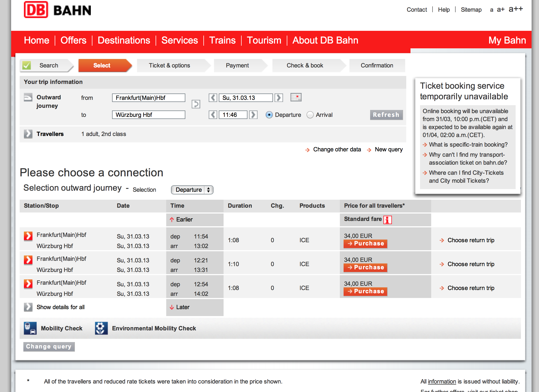
Task: Expand details of the 12:21 connection
Action: (x=28, y=260)
